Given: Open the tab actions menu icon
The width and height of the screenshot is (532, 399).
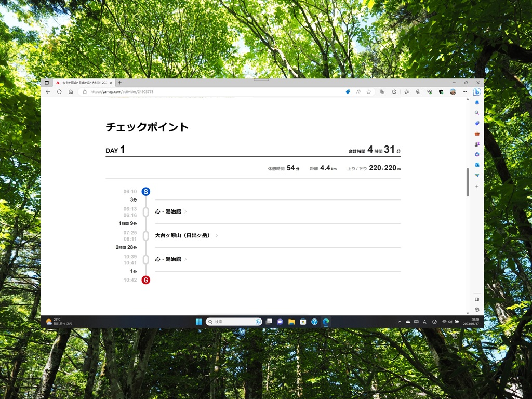Looking at the screenshot, I should 47,83.
